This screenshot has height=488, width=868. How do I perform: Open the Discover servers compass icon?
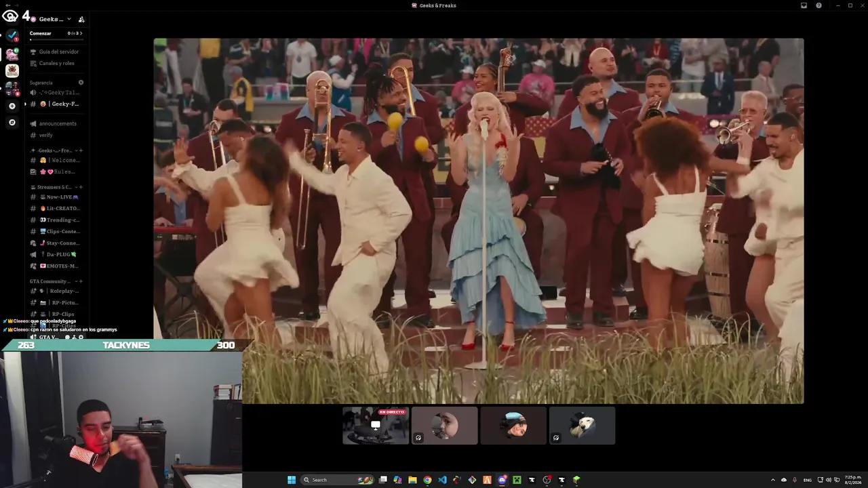12,123
